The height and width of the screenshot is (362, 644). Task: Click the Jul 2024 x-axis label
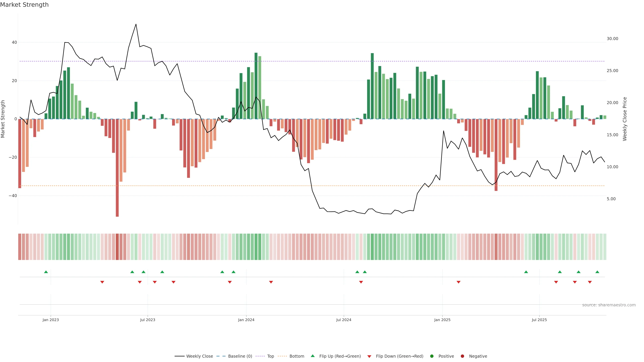pyautogui.click(x=343, y=320)
